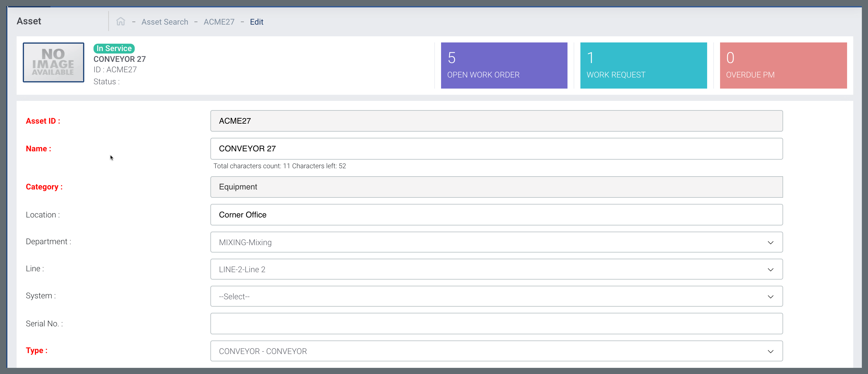Go to ACME27 breadcrumb link
868x374 pixels.
click(x=219, y=22)
